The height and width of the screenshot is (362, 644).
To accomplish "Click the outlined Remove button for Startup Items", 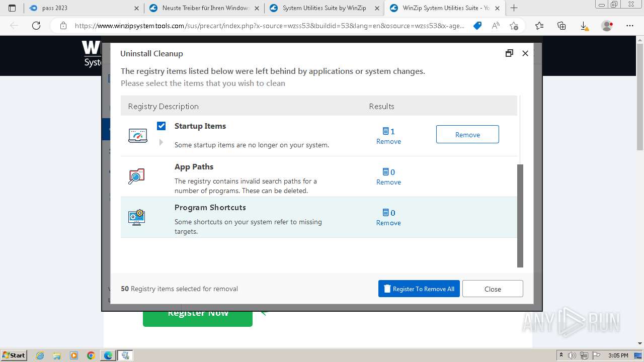I will [467, 134].
